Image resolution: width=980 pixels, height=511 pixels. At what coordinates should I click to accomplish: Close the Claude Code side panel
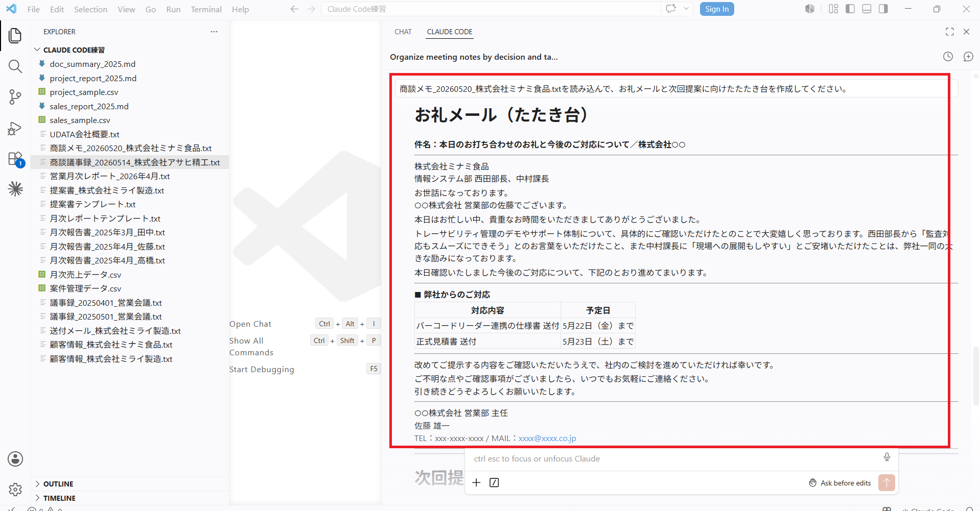click(966, 32)
